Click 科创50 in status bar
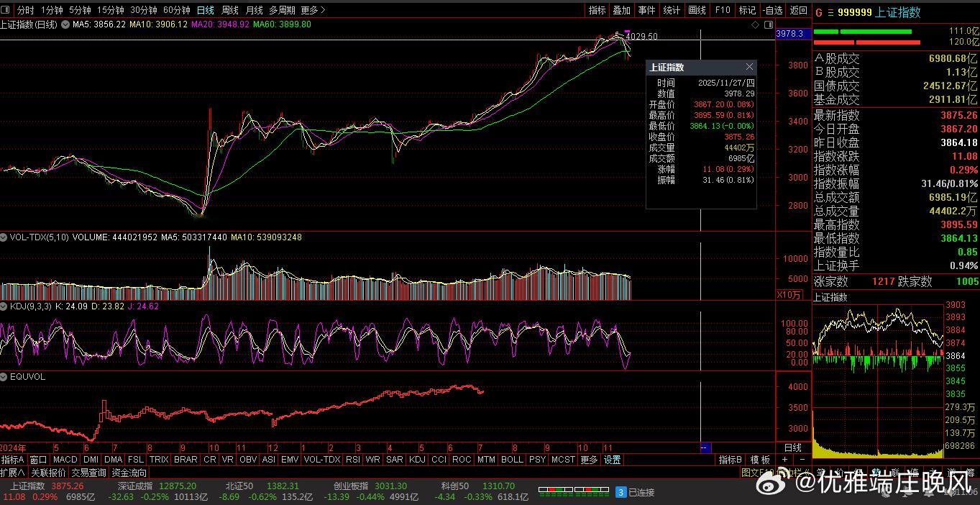This screenshot has width=980, height=505. [455, 486]
